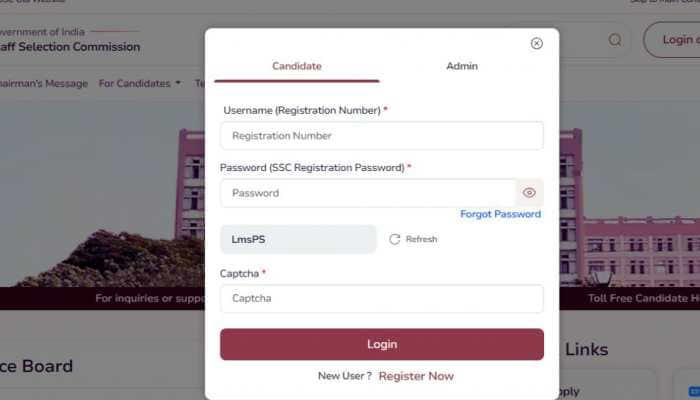Image resolution: width=700 pixels, height=400 pixels.
Task: Click the Staff Selection Commission title
Action: (x=71, y=47)
